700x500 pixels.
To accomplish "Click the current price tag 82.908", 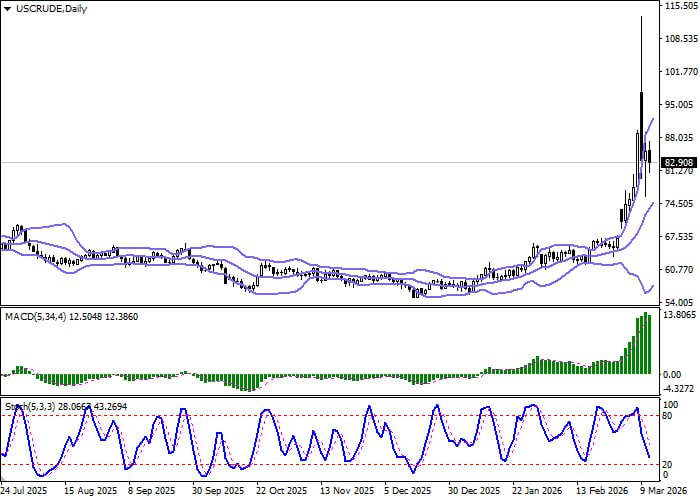I will [678, 162].
